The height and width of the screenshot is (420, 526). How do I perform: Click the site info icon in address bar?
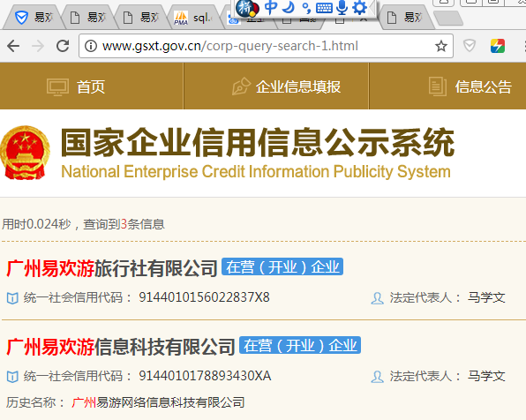91,46
